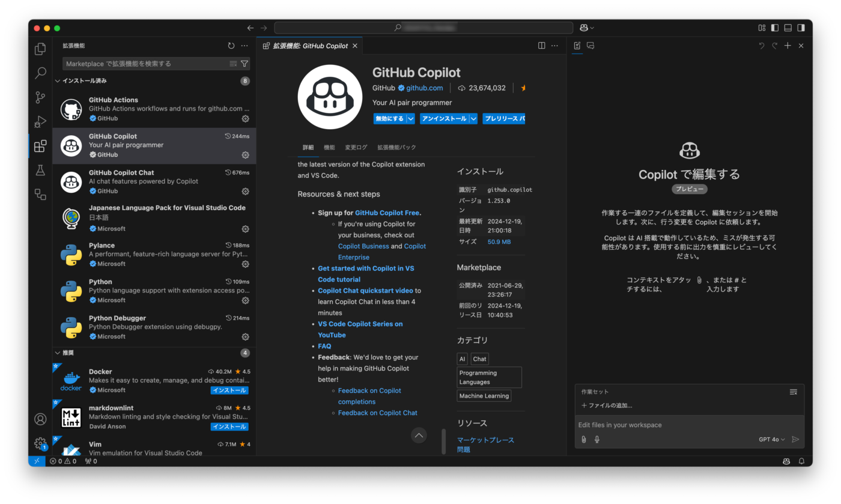Screen dimensions: 841x504
Task: Click the extension details scrollbar
Action: (x=444, y=441)
